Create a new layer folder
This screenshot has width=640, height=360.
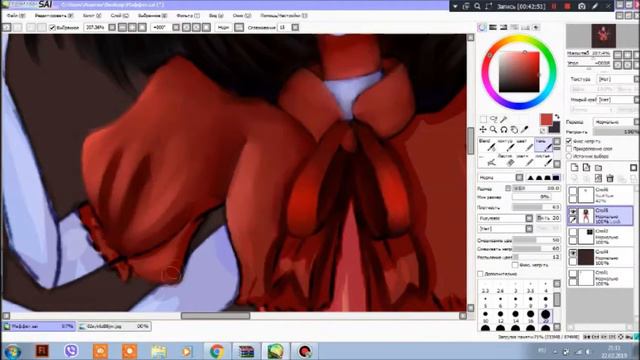point(598,168)
